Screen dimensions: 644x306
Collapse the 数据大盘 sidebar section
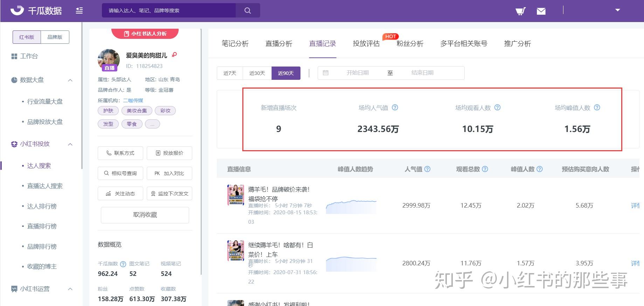(x=70, y=80)
